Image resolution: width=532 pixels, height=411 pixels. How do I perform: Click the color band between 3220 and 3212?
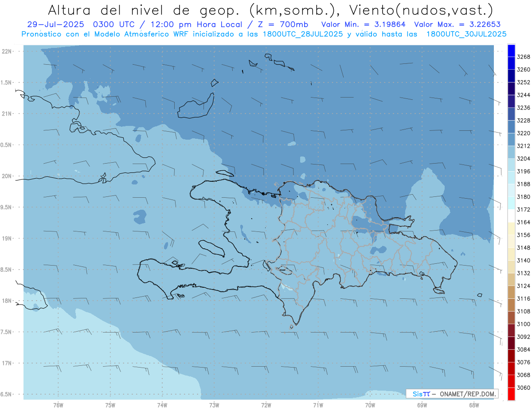click(x=511, y=139)
